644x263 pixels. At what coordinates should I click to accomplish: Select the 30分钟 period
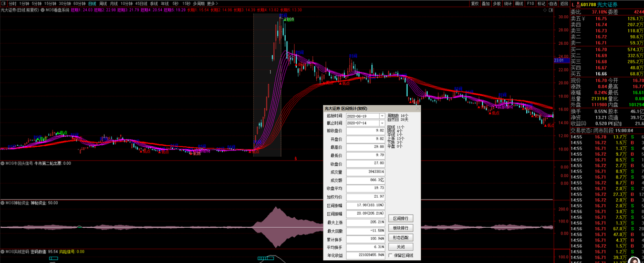pos(65,3)
